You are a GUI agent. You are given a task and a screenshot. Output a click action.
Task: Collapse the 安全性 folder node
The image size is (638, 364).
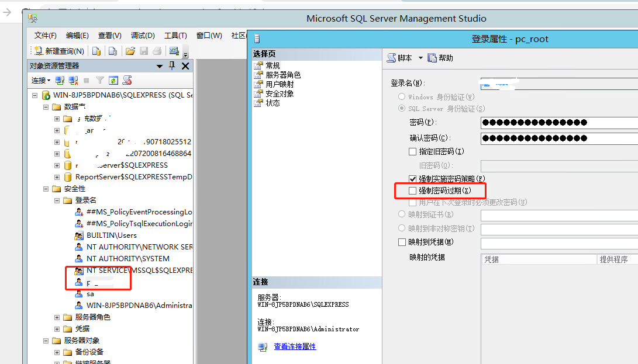tap(46, 189)
